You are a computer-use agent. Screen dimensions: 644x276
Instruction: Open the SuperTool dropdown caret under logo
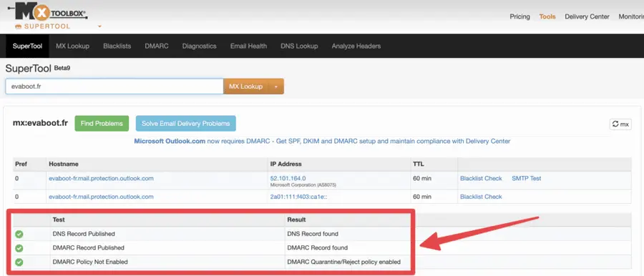pos(99,26)
